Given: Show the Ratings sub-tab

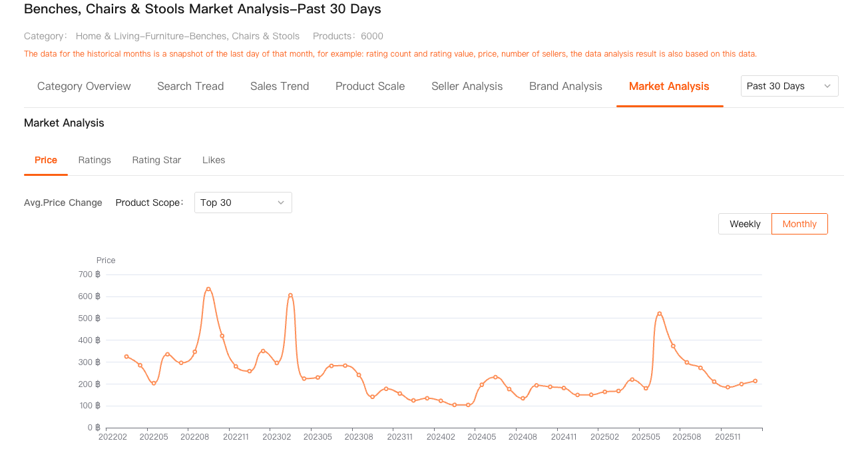Looking at the screenshot, I should point(95,160).
